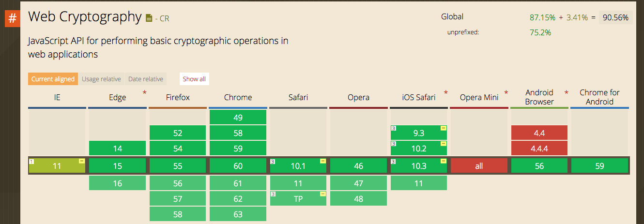Select the Opera 47 support cell
Viewport: 644px width, 224px height.
pyautogui.click(x=358, y=183)
